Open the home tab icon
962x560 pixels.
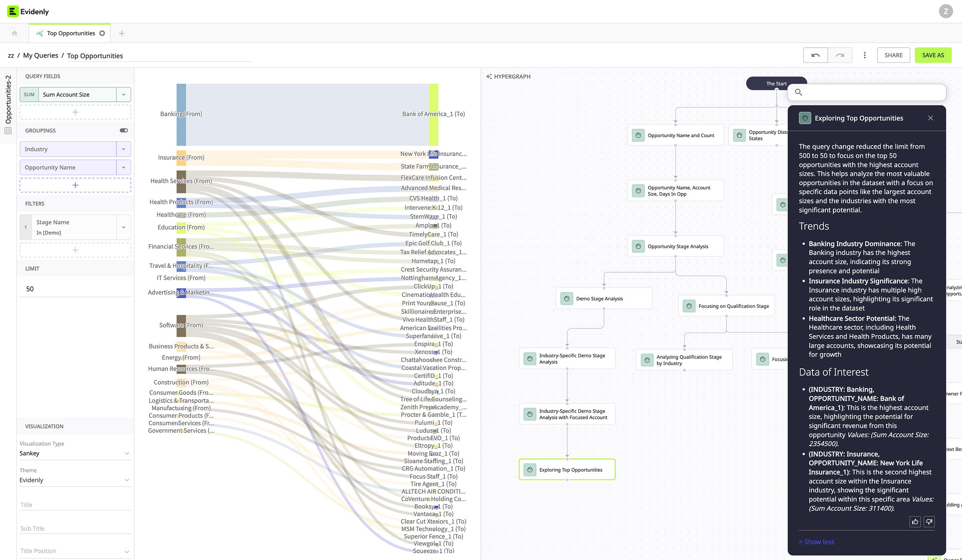[x=14, y=33]
